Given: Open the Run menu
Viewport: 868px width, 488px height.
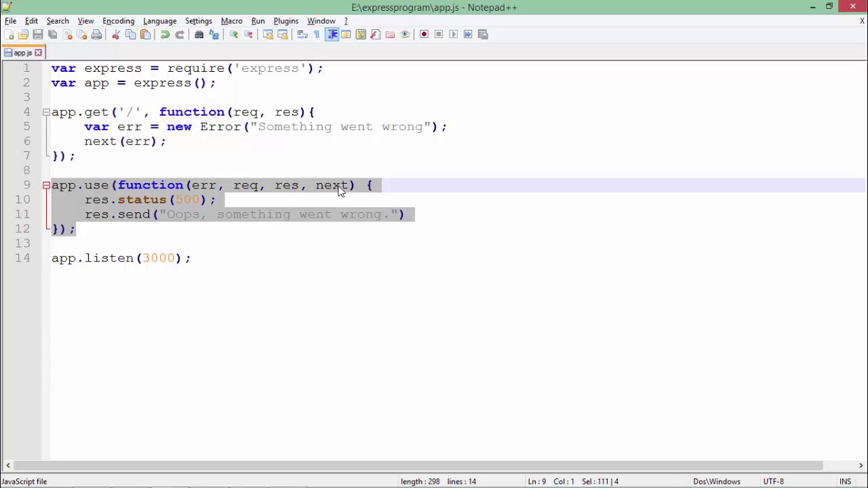Looking at the screenshot, I should pyautogui.click(x=258, y=21).
